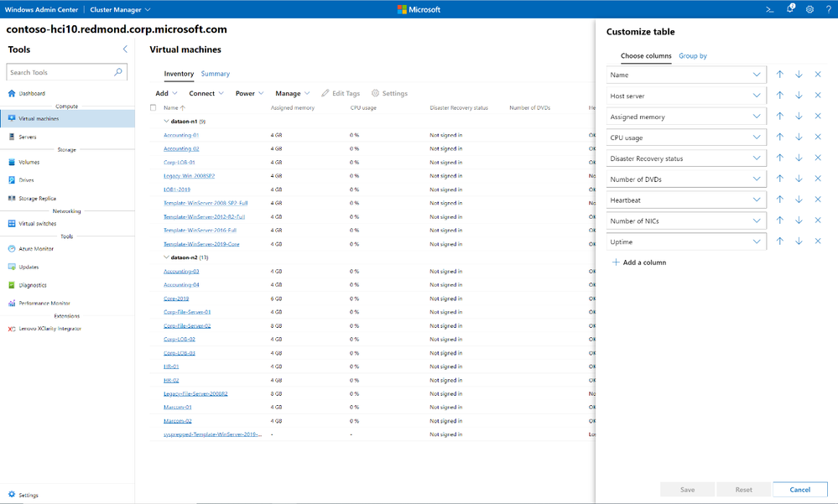
Task: Click the search magnifier in Search Tools
Action: click(118, 71)
